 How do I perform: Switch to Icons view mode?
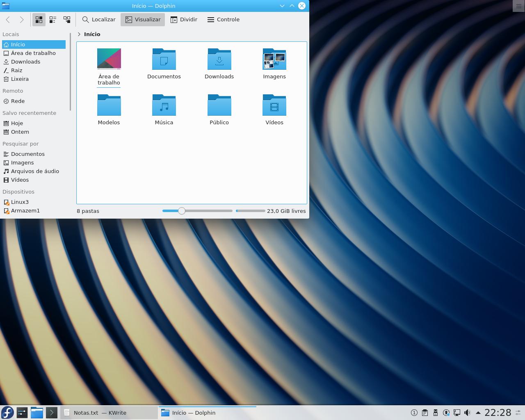[39, 20]
